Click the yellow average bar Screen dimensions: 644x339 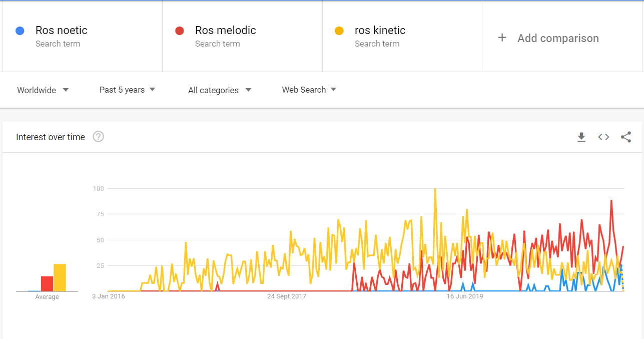coord(60,278)
